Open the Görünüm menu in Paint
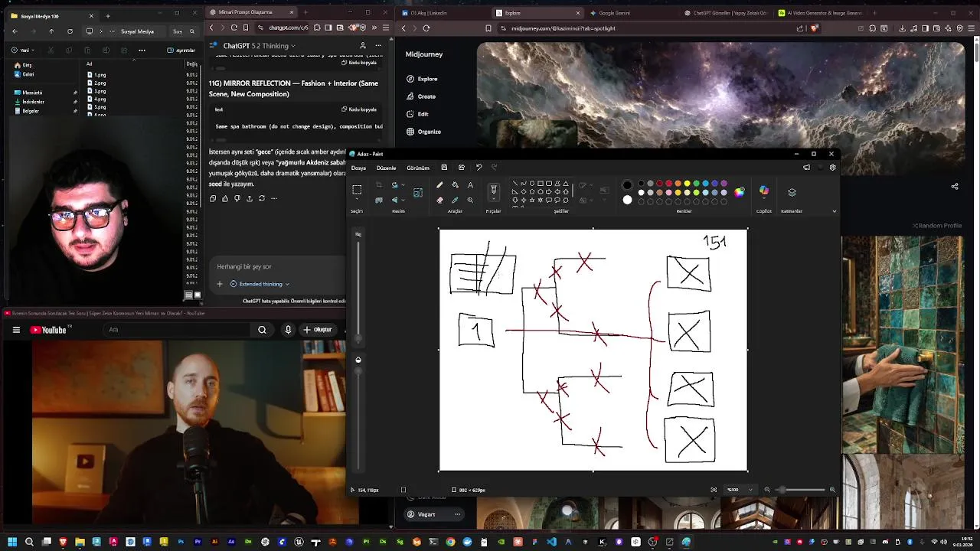980x551 pixels. click(418, 168)
